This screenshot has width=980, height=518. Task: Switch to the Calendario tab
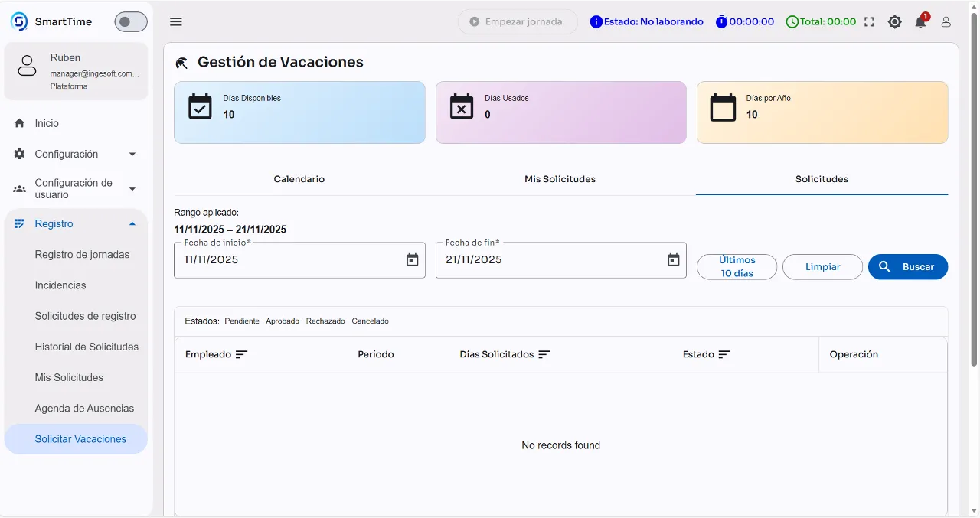[299, 179]
